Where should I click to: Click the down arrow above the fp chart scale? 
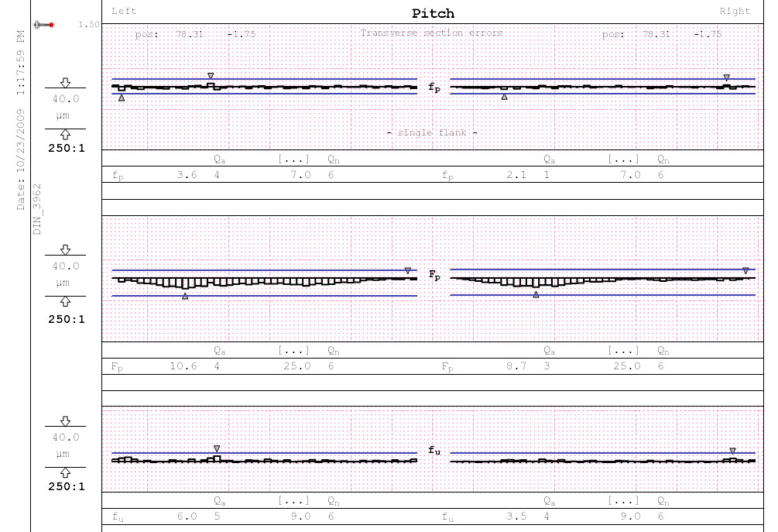[x=65, y=82]
